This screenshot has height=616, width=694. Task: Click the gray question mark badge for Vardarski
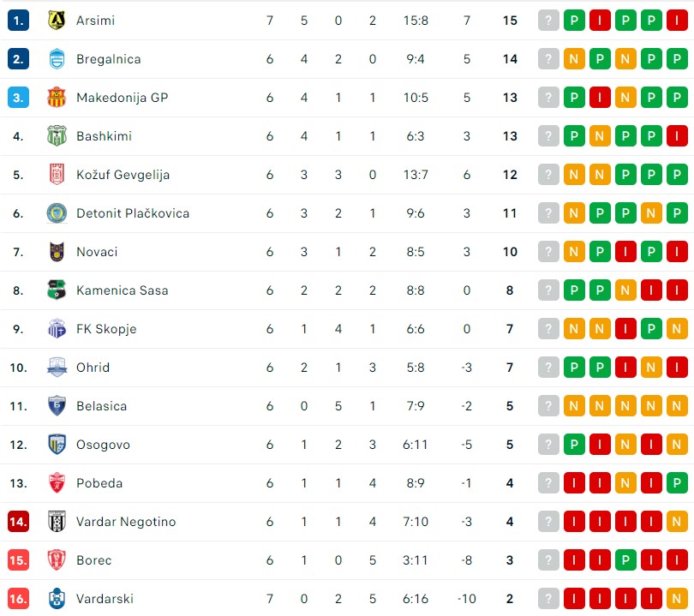[x=548, y=599]
